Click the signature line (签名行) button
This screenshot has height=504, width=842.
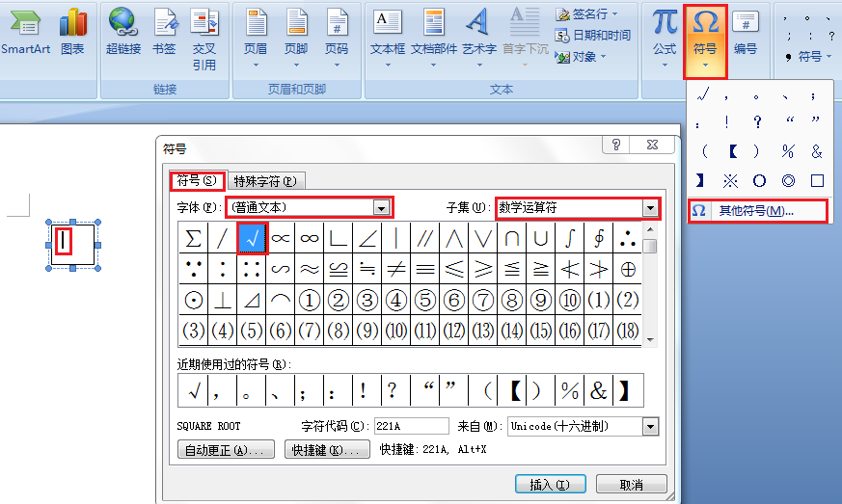585,13
